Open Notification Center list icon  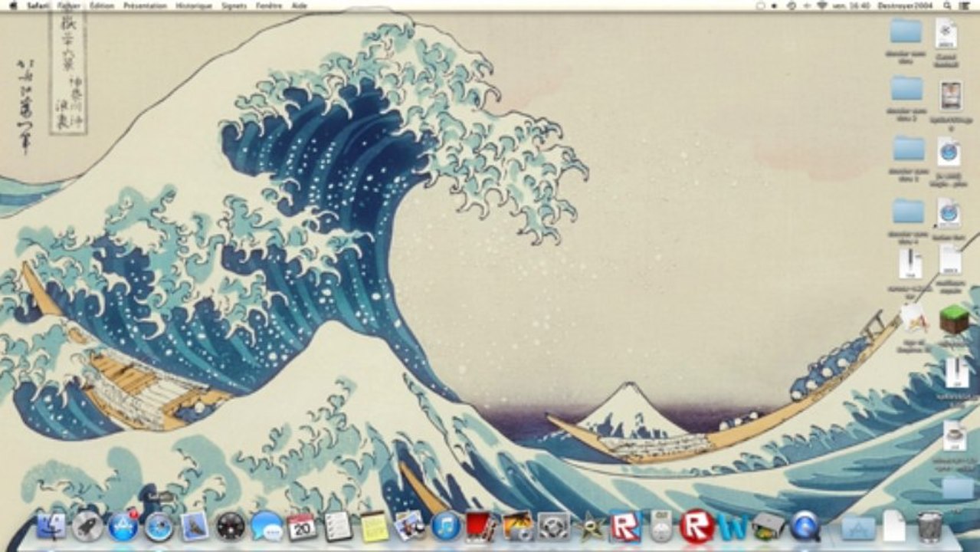click(x=965, y=5)
